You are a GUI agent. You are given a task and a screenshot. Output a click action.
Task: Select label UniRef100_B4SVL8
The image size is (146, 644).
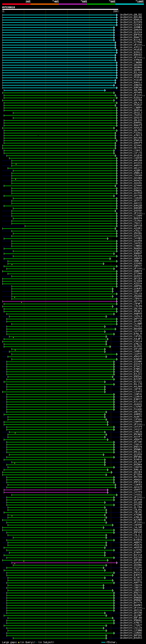tap(131, 573)
